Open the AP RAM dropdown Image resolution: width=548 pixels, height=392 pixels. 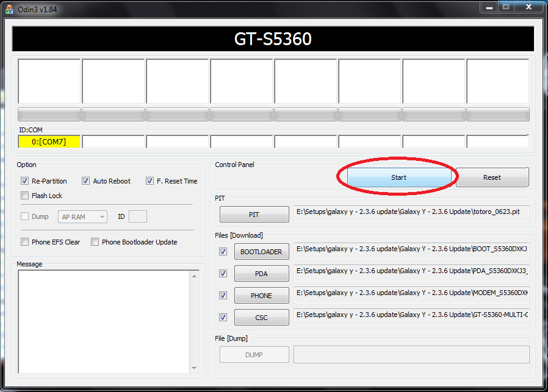(x=82, y=217)
